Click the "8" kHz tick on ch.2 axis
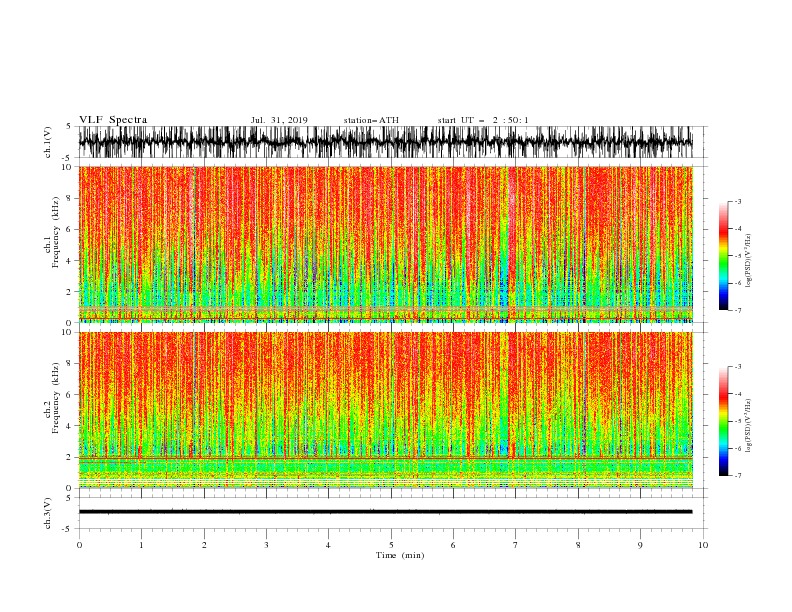Image resolution: width=792 pixels, height=612 pixels. pos(70,364)
